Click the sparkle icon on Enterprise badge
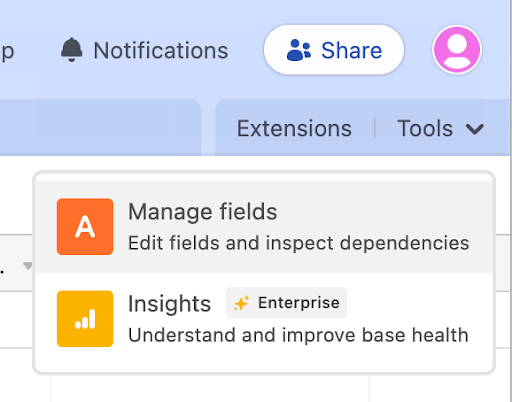This screenshot has width=512, height=402. (x=241, y=303)
